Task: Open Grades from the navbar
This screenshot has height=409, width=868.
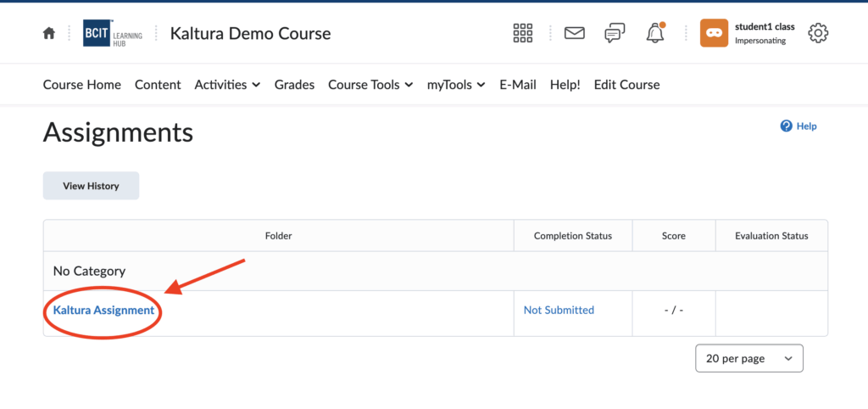Action: click(x=294, y=85)
